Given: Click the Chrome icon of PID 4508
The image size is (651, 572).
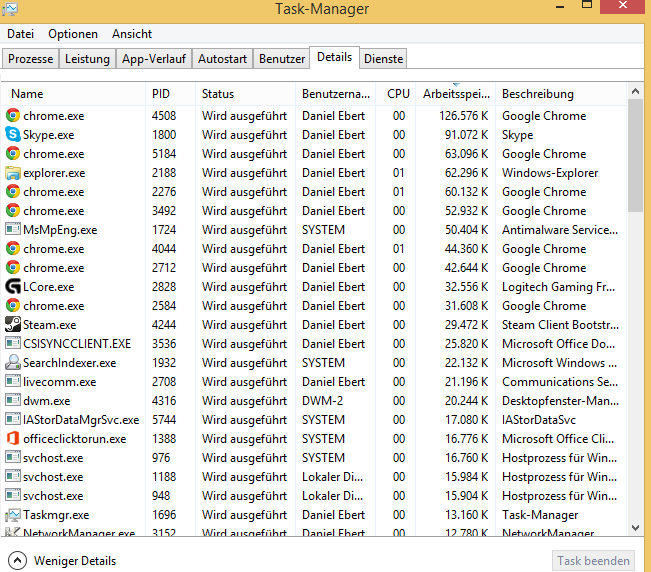Looking at the screenshot, I should pyautogui.click(x=13, y=115).
